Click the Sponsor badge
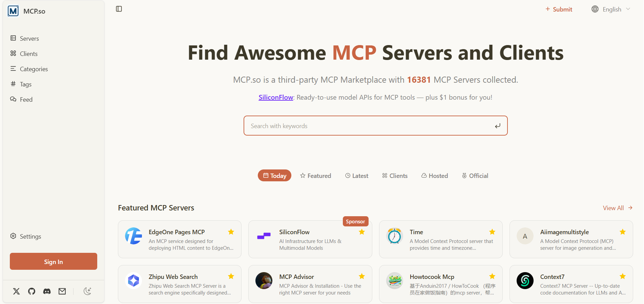 (355, 221)
